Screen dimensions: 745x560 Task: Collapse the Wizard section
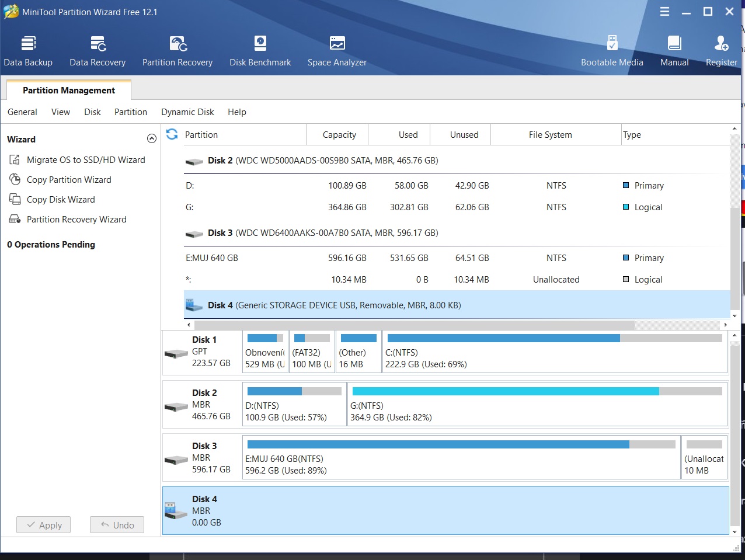click(x=152, y=139)
